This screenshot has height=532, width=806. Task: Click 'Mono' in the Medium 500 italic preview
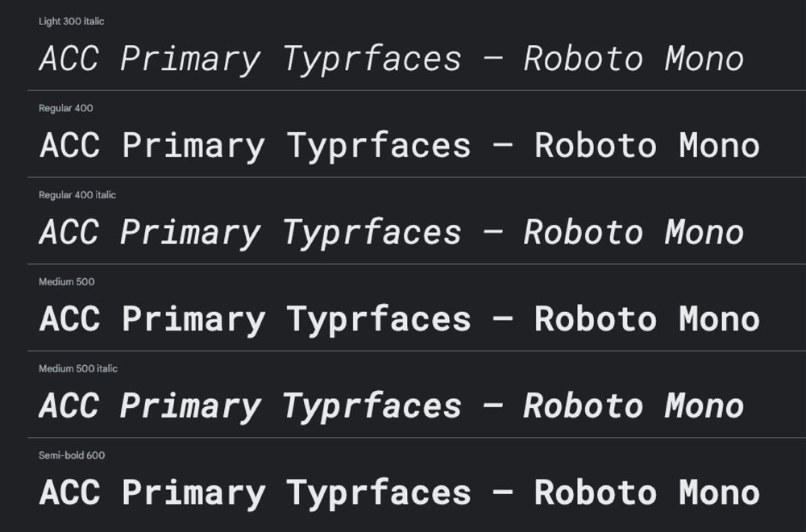(x=704, y=406)
